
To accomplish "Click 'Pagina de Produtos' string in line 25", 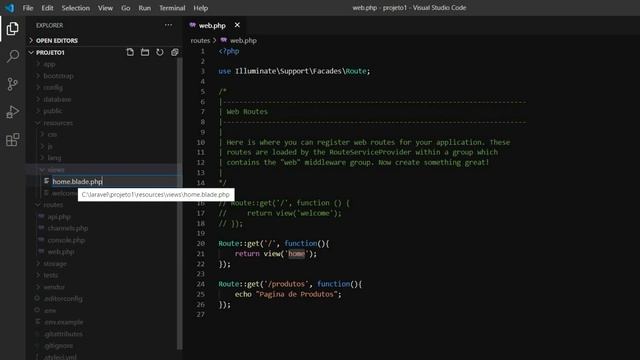I will (298, 294).
